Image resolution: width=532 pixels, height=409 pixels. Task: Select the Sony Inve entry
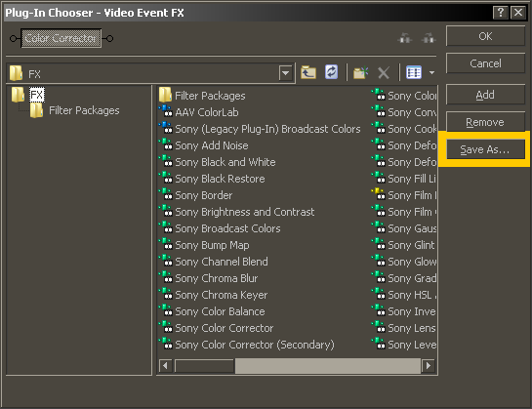coord(403,312)
